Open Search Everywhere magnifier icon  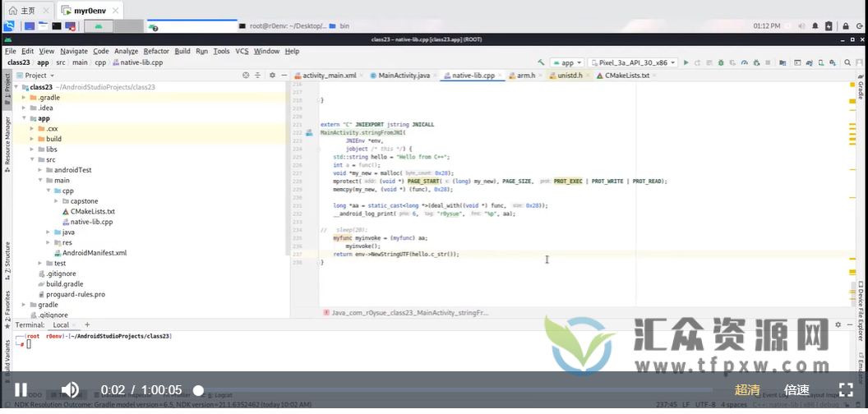point(847,62)
